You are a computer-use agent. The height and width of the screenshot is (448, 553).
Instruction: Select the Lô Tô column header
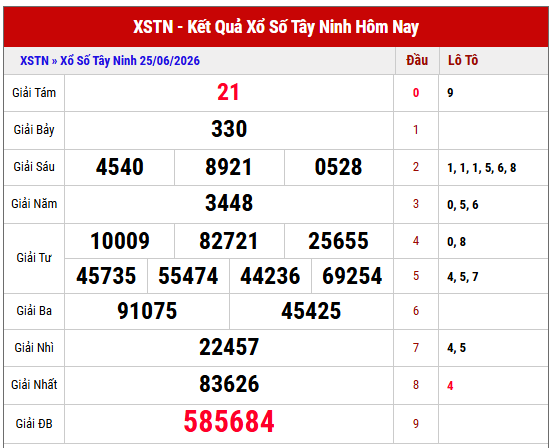click(463, 60)
